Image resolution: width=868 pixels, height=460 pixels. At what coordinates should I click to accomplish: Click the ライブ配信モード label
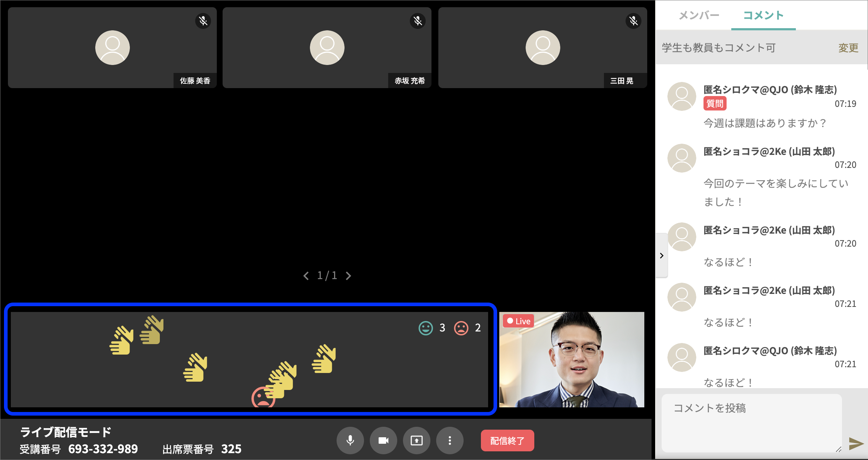click(x=65, y=432)
